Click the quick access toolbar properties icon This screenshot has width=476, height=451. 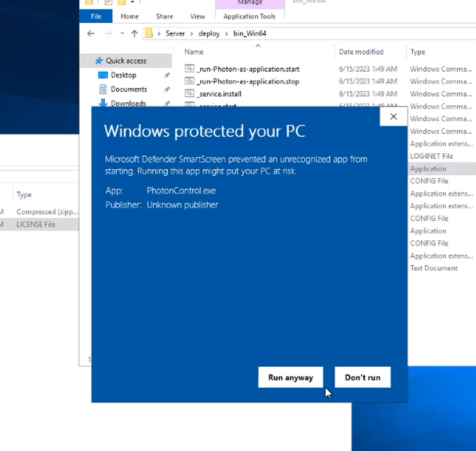108,2
